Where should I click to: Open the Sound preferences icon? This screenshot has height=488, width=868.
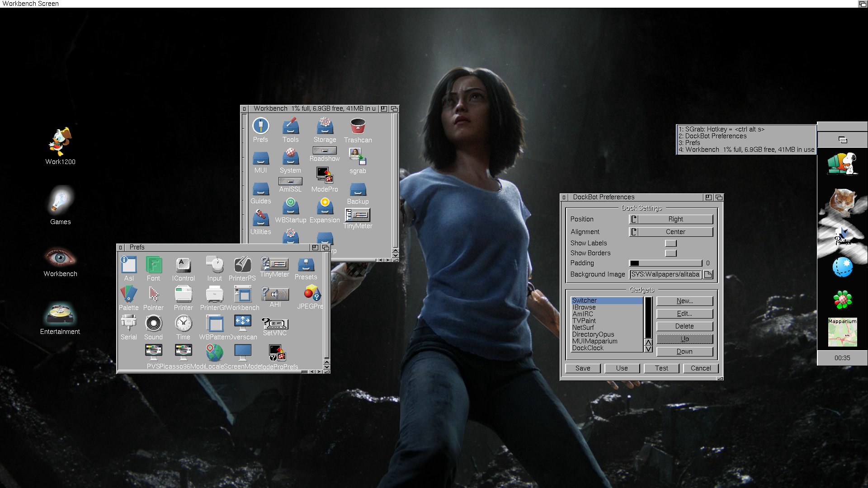pyautogui.click(x=153, y=328)
